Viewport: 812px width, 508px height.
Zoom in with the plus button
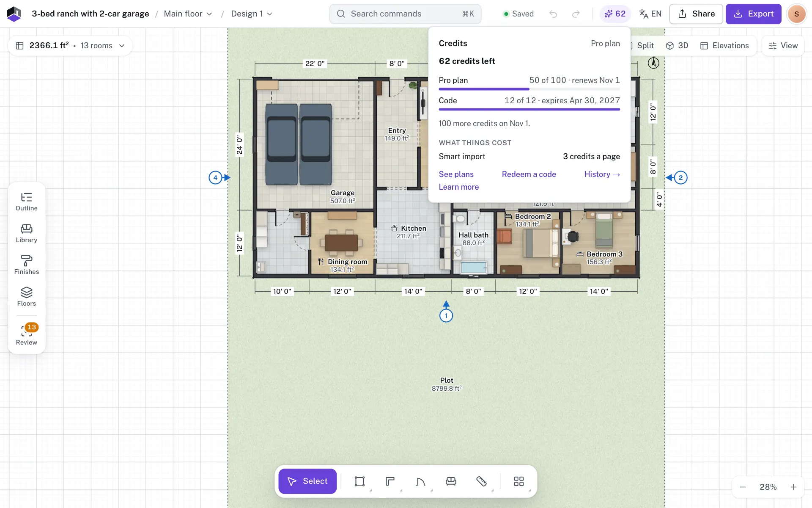(x=793, y=487)
